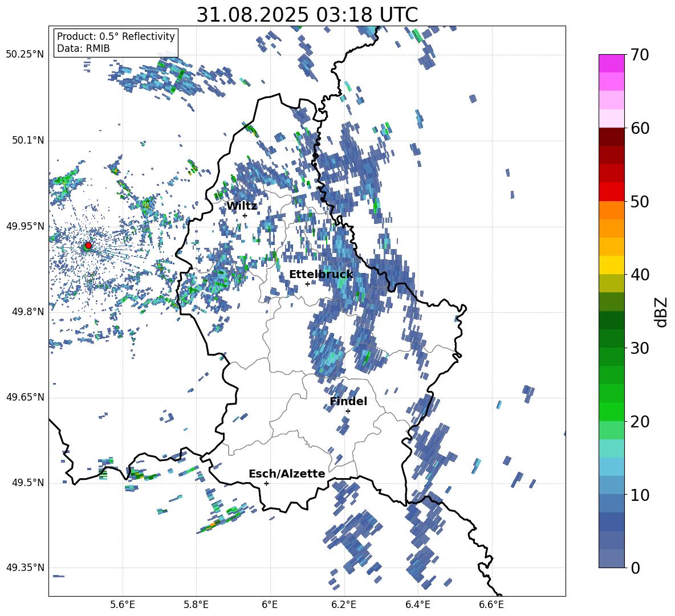Click the 6.6°E longitude tick label
Screen dimensions: 675x616
pos(491,605)
